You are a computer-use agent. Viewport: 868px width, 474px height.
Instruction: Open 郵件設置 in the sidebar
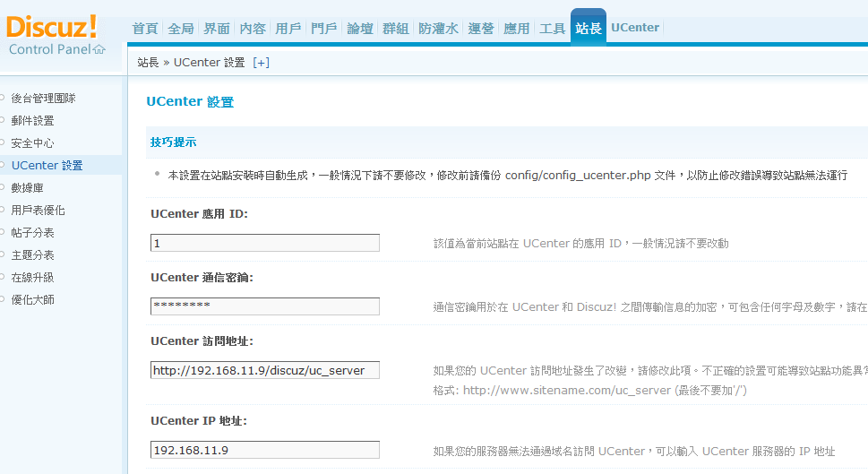pos(32,121)
